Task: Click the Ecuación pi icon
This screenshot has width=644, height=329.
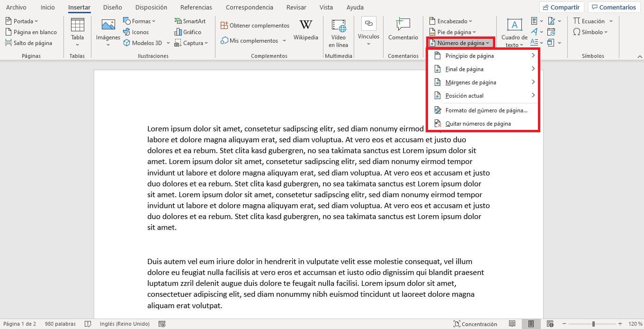Action: point(577,21)
